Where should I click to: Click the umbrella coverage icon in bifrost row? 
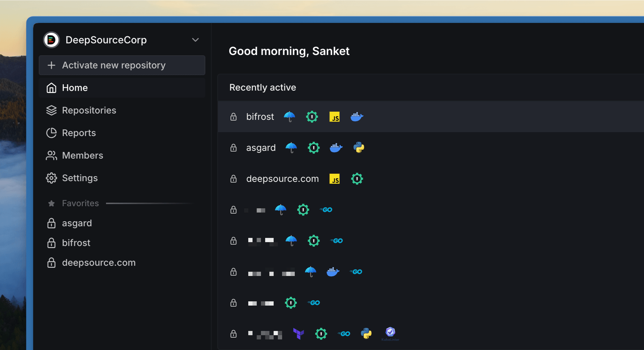(289, 117)
